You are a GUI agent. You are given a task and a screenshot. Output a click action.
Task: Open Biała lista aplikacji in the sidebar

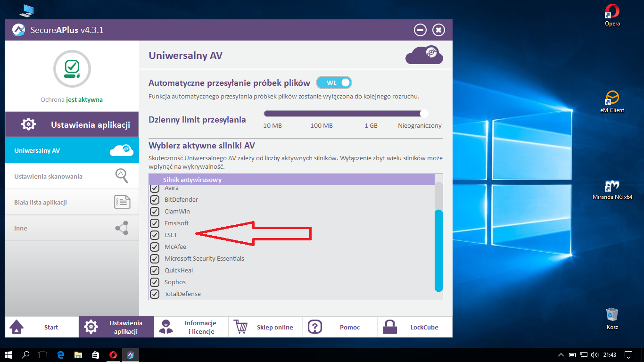tap(72, 202)
